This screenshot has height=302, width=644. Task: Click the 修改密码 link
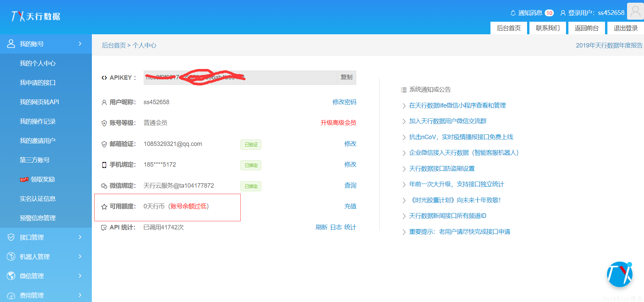tap(344, 102)
